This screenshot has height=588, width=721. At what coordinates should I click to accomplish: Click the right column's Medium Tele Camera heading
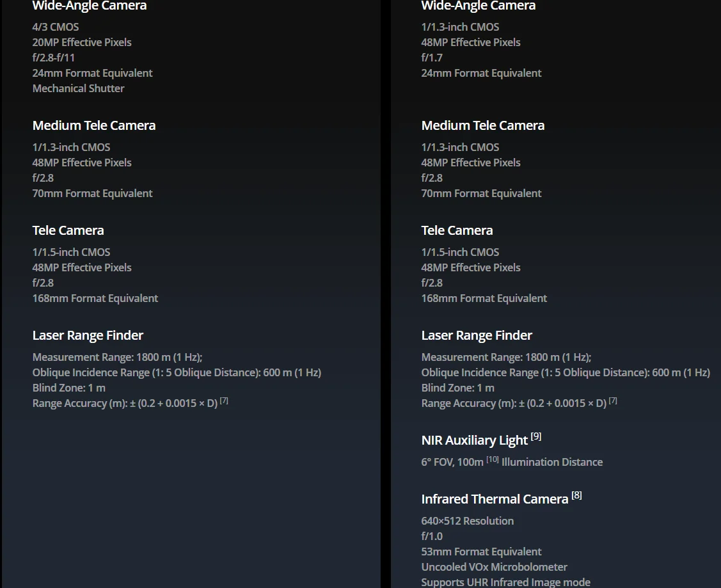[x=482, y=125]
